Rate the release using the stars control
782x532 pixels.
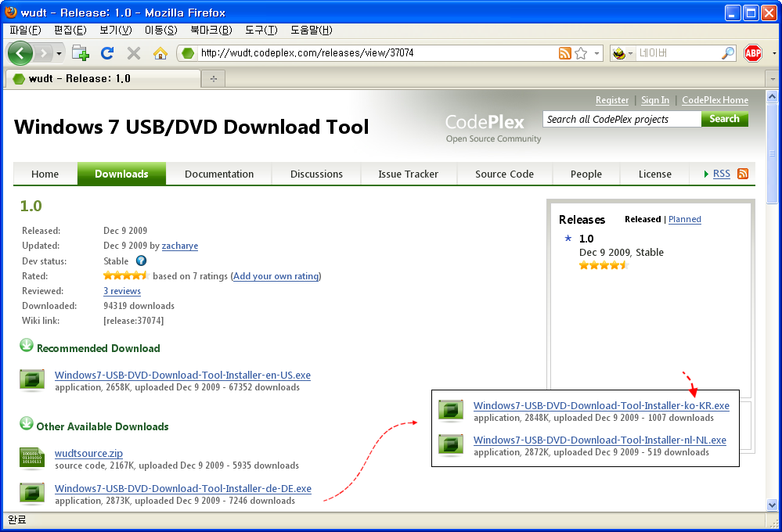[x=125, y=275]
